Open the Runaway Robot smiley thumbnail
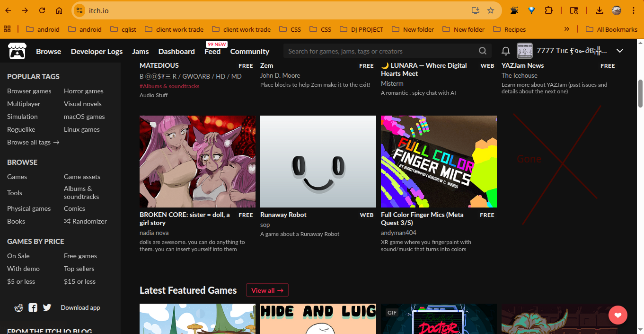Viewport: 644px width, 334px height. (318, 162)
